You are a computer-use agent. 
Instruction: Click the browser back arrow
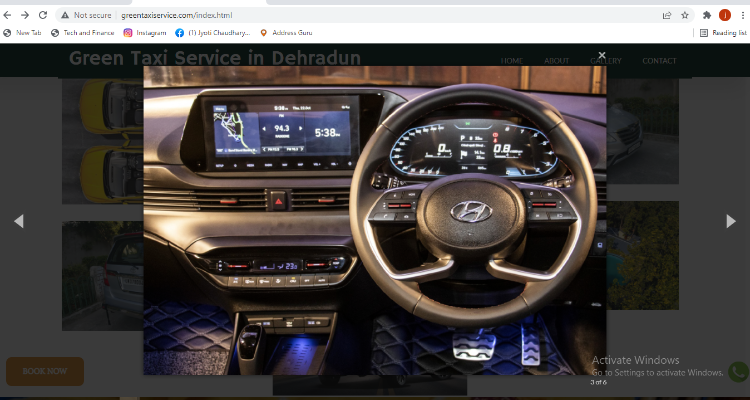7,15
